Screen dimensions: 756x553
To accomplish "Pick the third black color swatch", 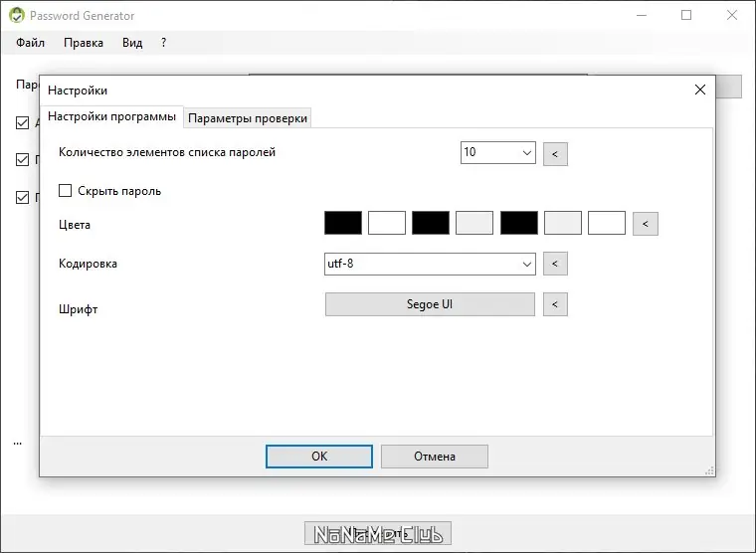I will 431,223.
